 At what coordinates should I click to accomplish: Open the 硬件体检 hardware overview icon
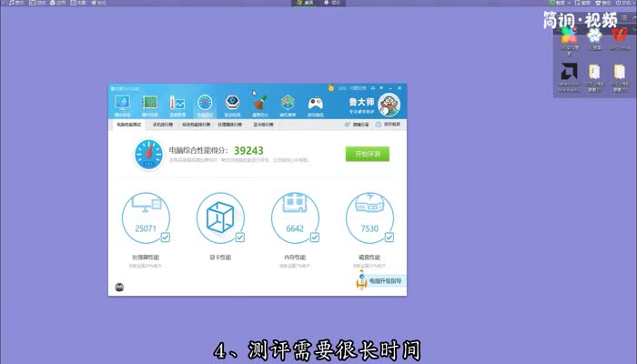(x=123, y=103)
